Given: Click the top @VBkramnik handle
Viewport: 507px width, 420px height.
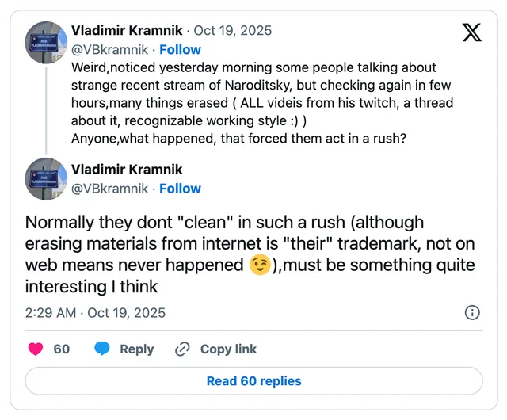Looking at the screenshot, I should (109, 49).
